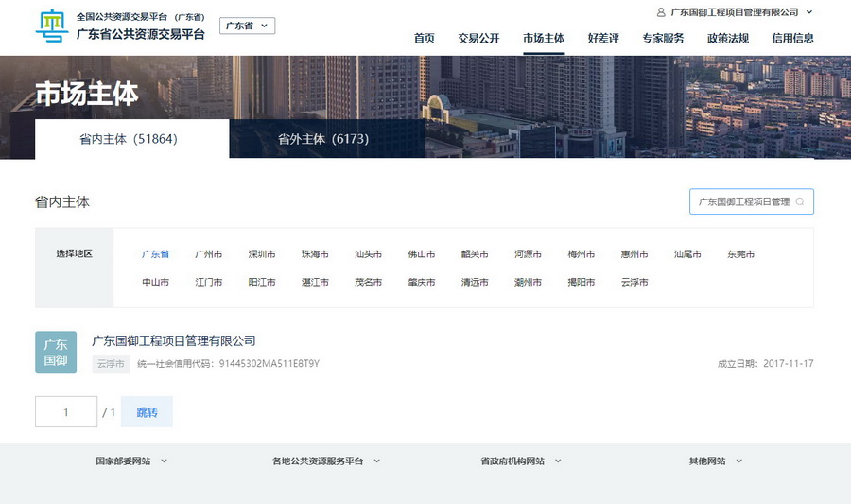Filter by region 揭阳市
The width and height of the screenshot is (851, 504).
coord(581,282)
